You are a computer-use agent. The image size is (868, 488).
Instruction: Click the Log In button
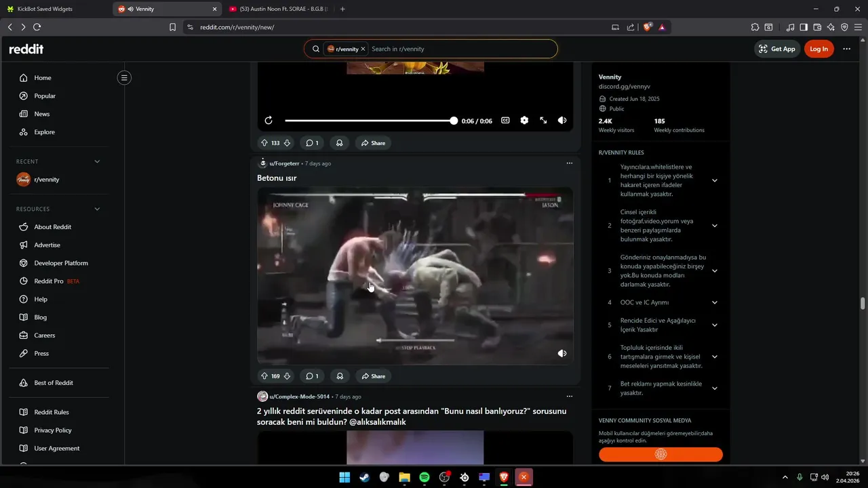[818, 49]
